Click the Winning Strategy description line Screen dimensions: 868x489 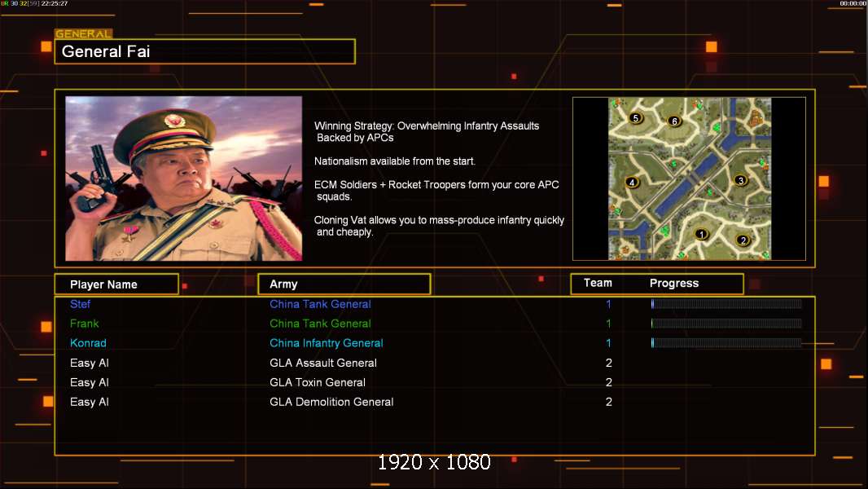[426, 132]
